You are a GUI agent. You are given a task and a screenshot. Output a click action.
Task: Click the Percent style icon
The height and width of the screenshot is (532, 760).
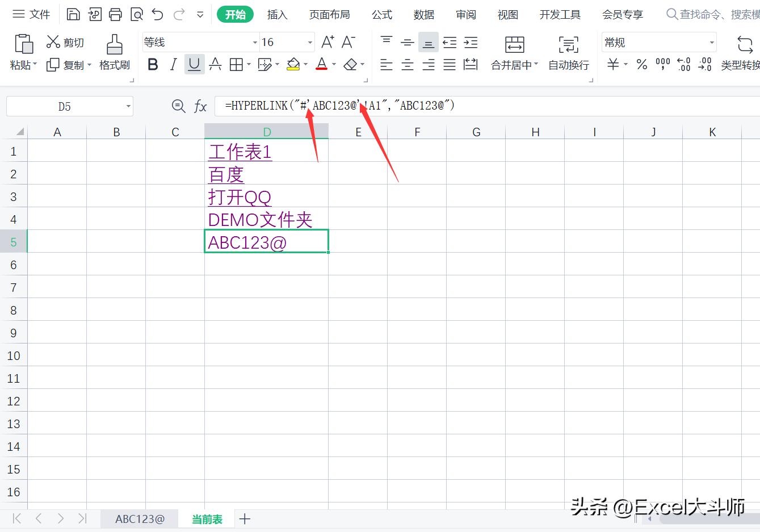pyautogui.click(x=641, y=64)
